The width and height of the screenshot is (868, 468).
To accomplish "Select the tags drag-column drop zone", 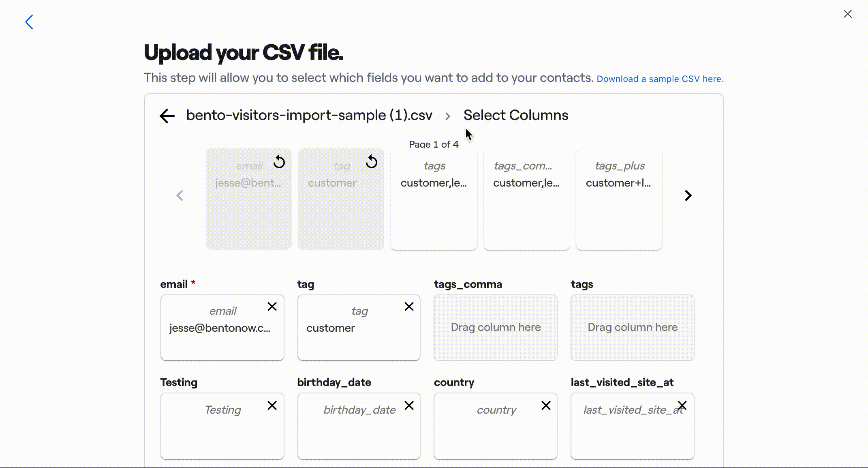I will pos(632,327).
